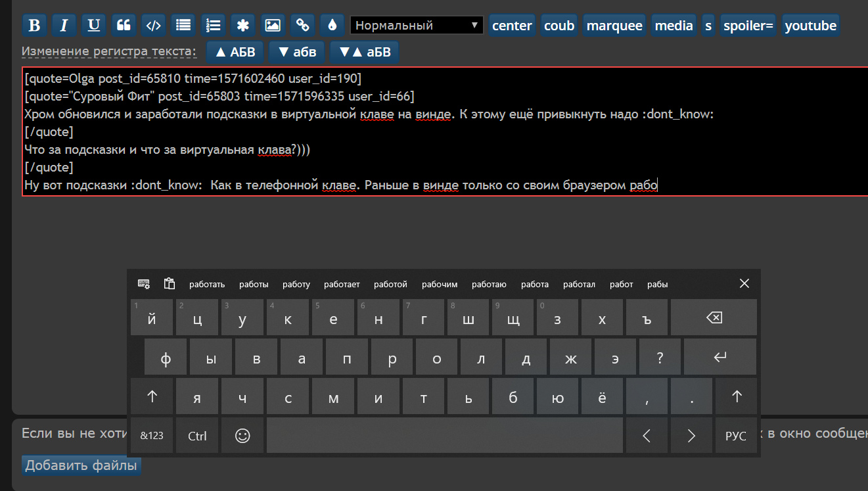Tap the Ctrl key
Screen dimensions: 868x491
click(197, 435)
